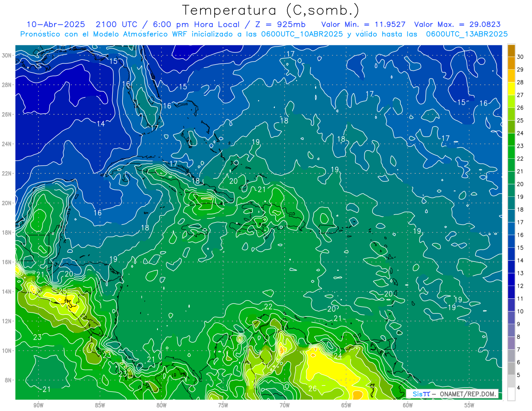Click the '10N' latitude axis label
Screen dimensions: 532x411
click(6, 350)
